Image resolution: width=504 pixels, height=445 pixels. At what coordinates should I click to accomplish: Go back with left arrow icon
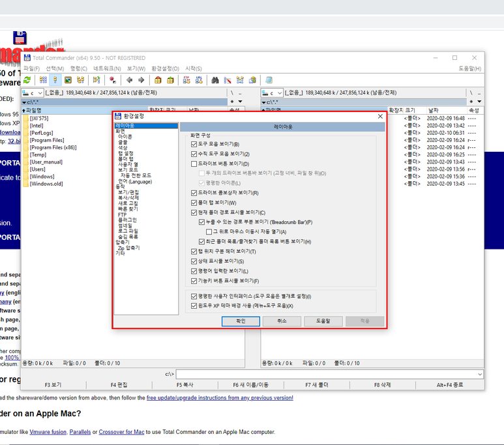[129, 80]
